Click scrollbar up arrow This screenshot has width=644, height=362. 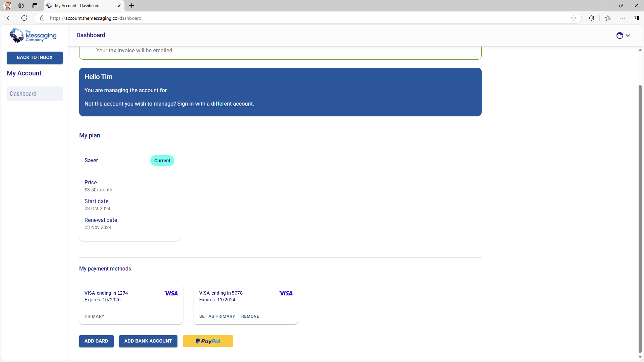coord(640,50)
